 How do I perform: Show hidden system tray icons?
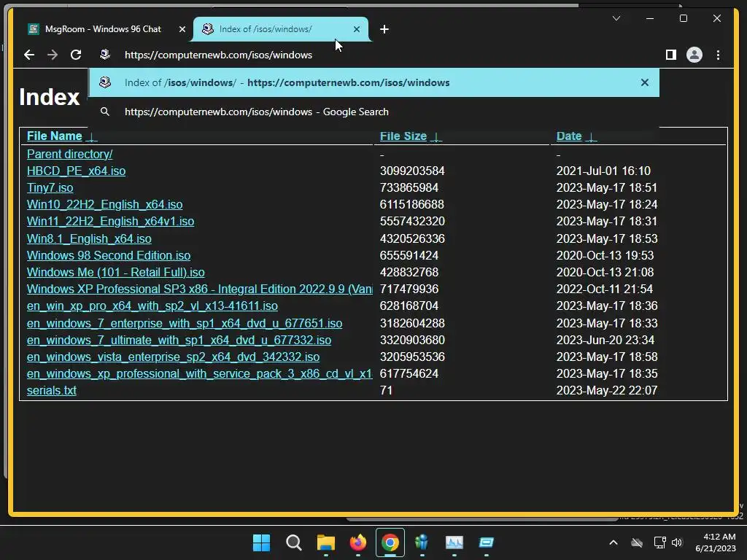click(614, 542)
